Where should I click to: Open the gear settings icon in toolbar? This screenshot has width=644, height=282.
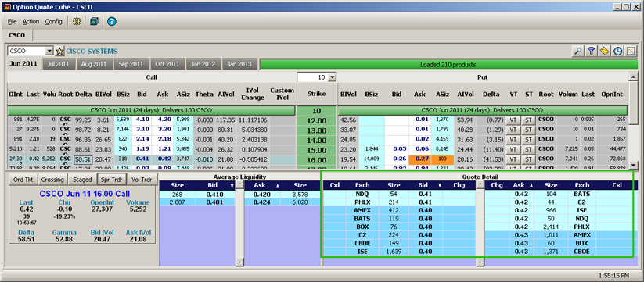(x=77, y=21)
